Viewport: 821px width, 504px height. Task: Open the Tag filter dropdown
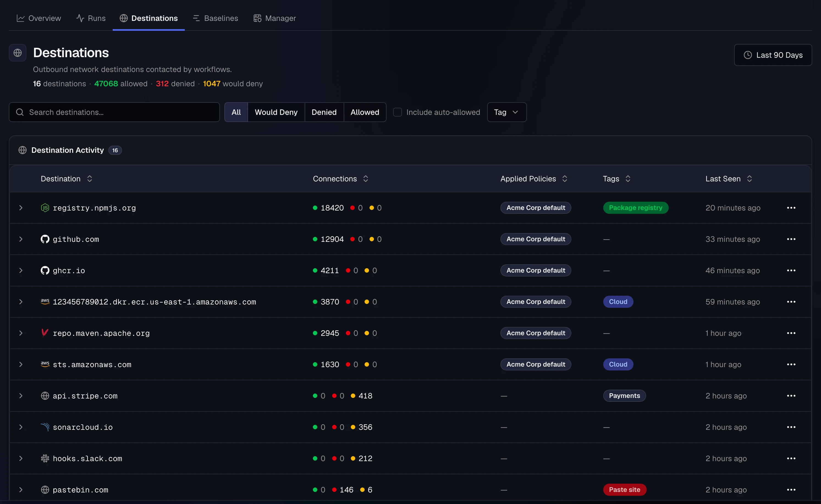506,112
